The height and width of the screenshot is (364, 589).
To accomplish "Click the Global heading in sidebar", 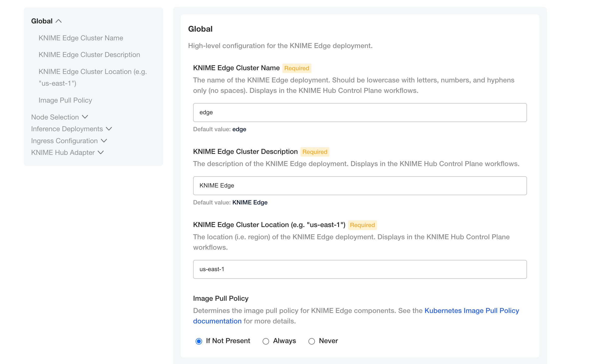I will coord(42,21).
